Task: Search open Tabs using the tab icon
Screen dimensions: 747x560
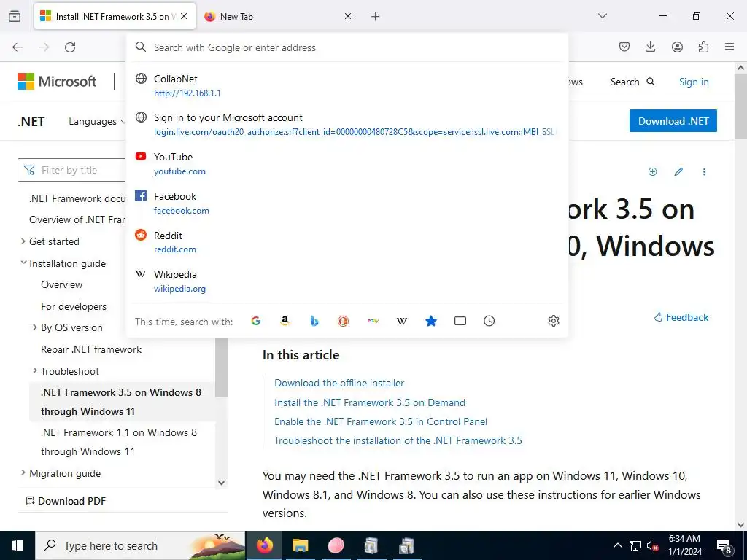Action: coord(460,321)
